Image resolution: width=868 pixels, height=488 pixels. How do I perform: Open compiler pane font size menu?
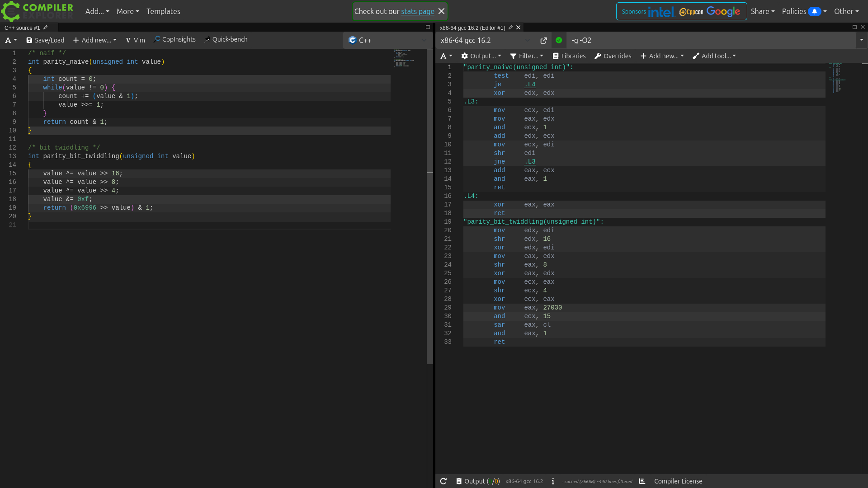click(x=446, y=56)
